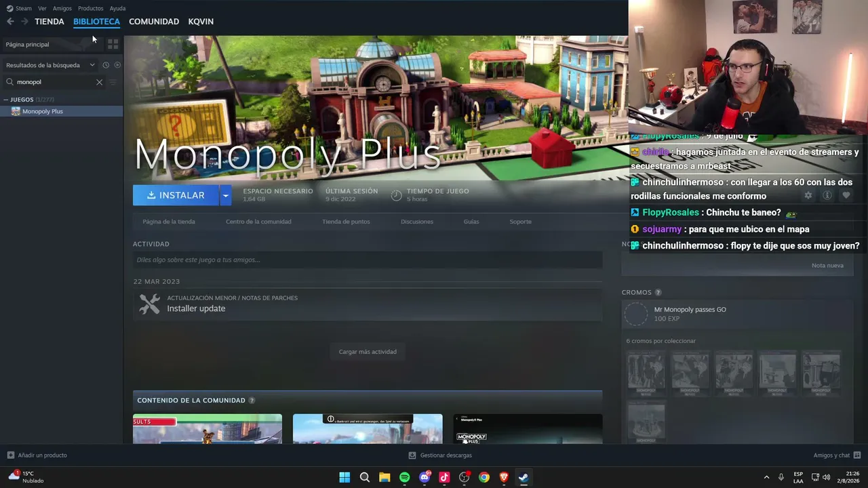Go forward with the right arrow

pyautogui.click(x=24, y=22)
